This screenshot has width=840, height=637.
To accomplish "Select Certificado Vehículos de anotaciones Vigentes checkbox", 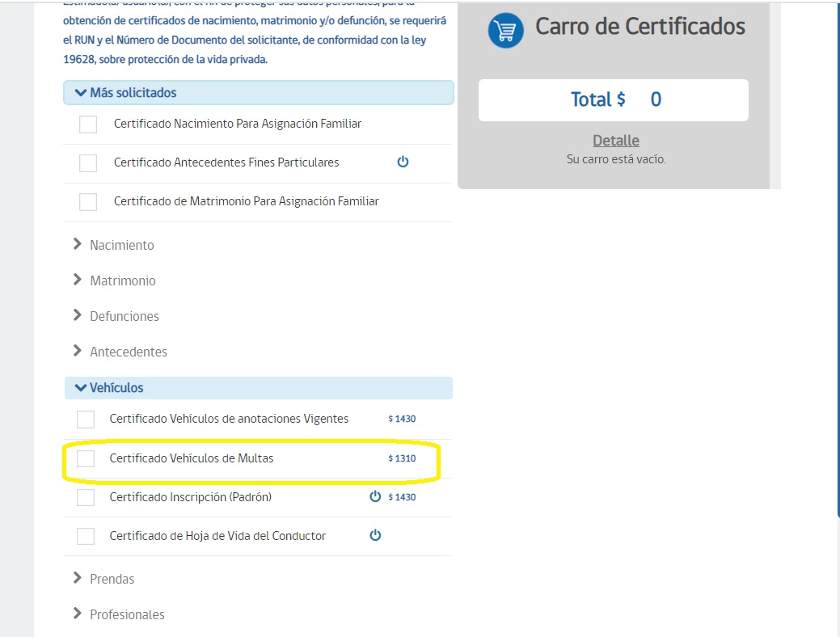I will (x=86, y=420).
